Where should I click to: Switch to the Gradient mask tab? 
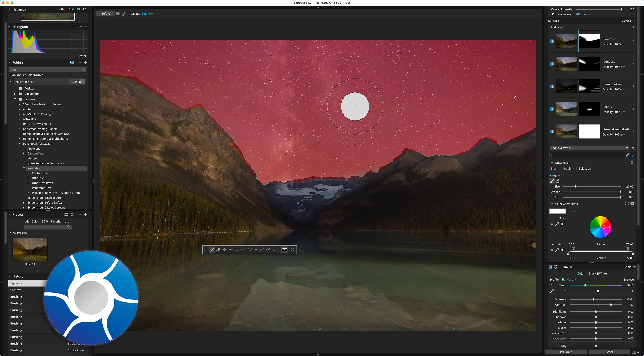(568, 169)
